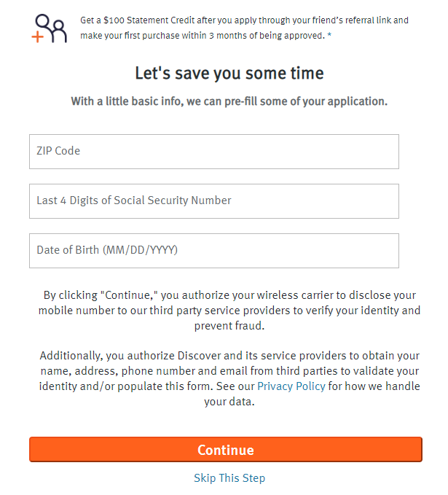Screen dimensions: 448x495
Task: Click the wireless carrier disclosure paragraph
Action: [x=229, y=311]
